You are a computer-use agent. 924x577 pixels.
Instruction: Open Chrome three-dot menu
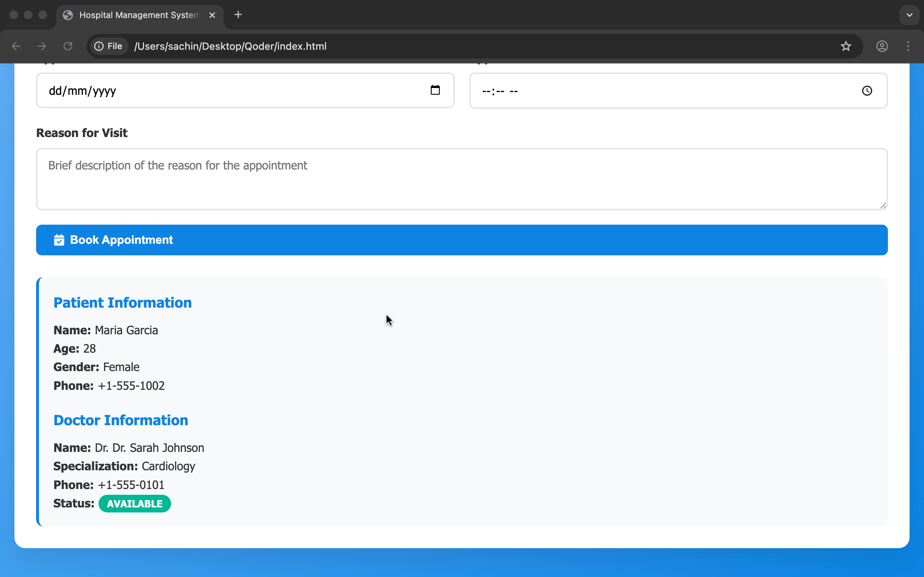tap(908, 46)
